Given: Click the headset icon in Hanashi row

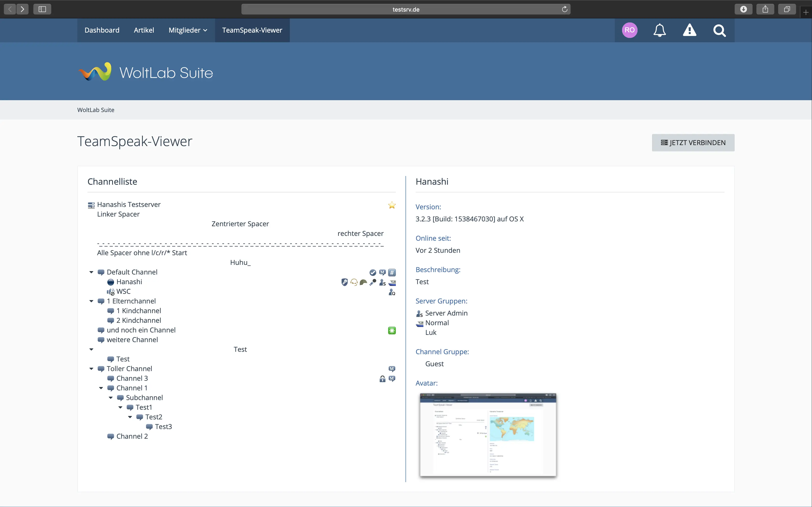Looking at the screenshot, I should coord(354,282).
